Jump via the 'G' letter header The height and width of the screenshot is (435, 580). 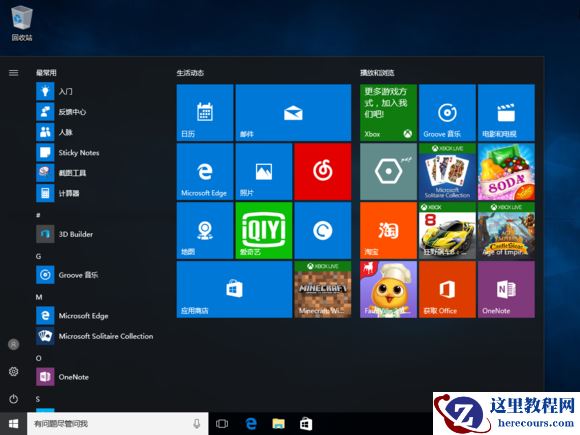38,256
